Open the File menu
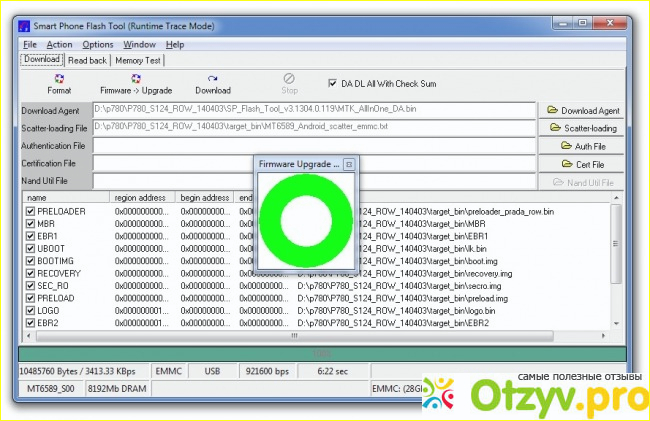This screenshot has width=650, height=421. pos(29,45)
